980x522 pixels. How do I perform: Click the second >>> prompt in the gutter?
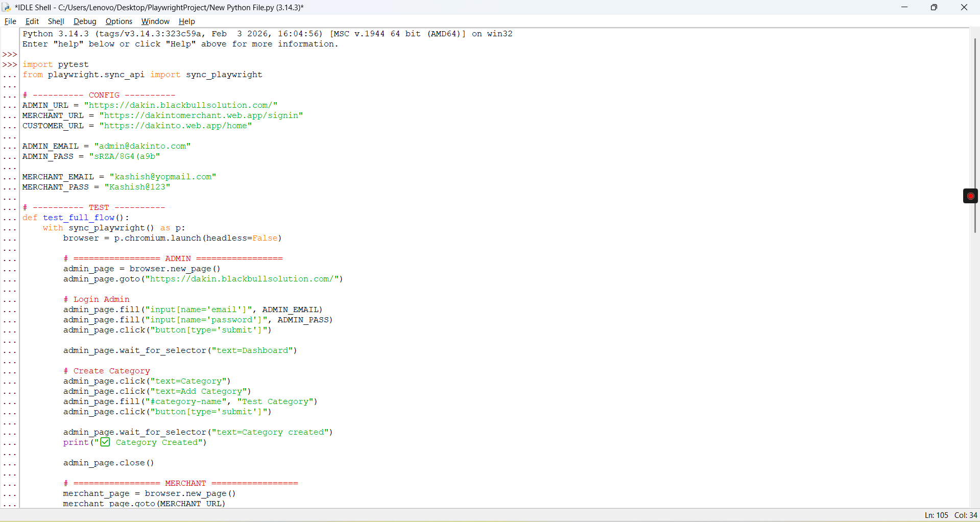click(10, 65)
